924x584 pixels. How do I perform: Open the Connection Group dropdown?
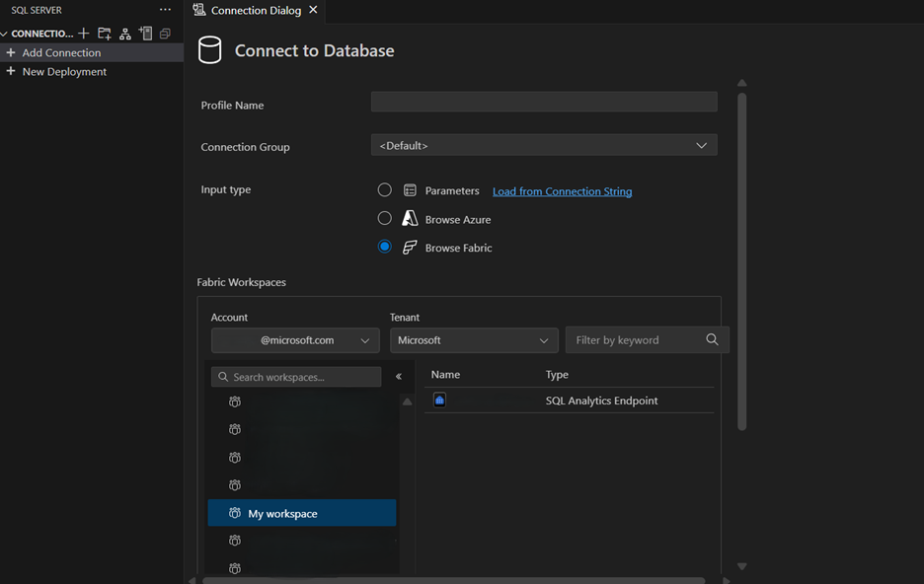pos(543,146)
